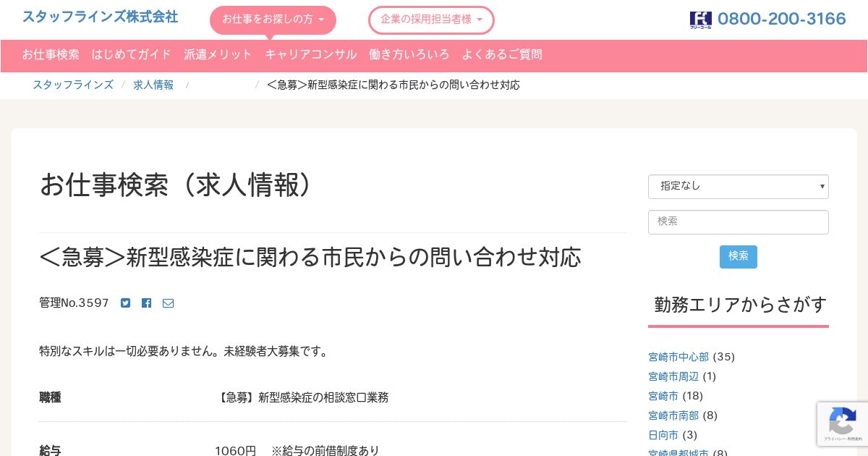Click the email envelope share icon

(x=168, y=303)
